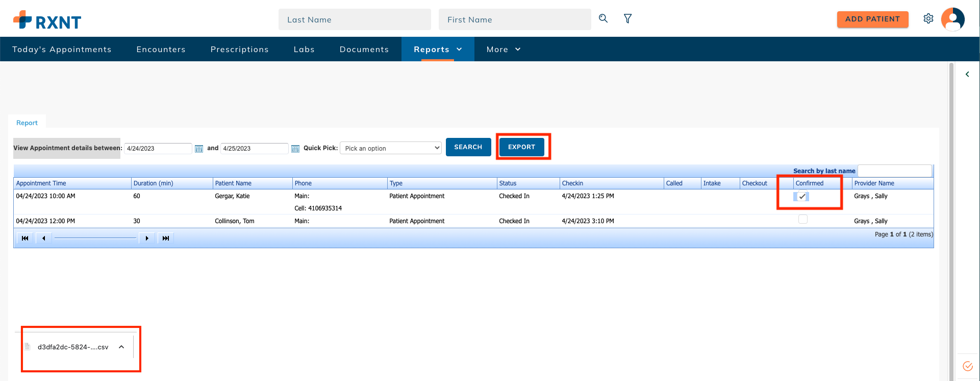980x381 pixels.
Task: Sort by Confirmed column header
Action: pyautogui.click(x=823, y=183)
